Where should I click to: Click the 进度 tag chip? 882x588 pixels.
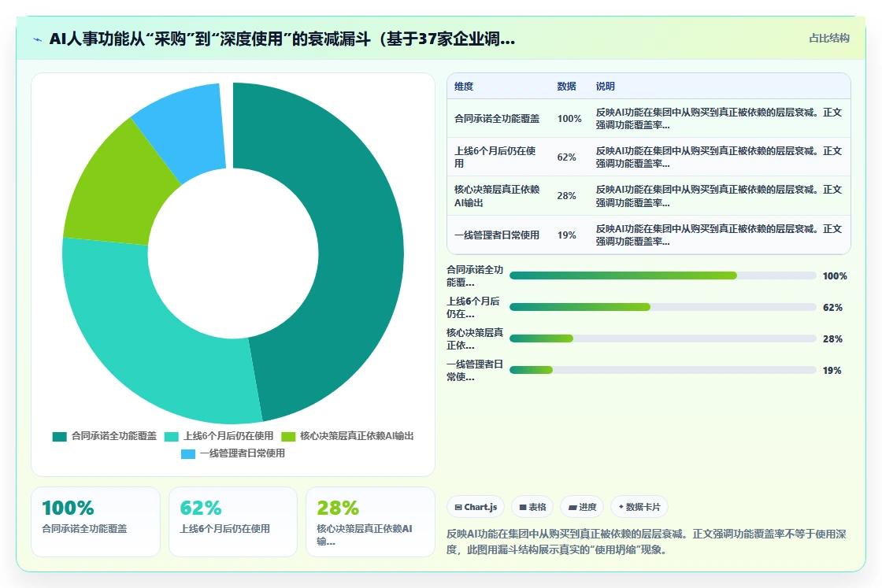point(582,507)
